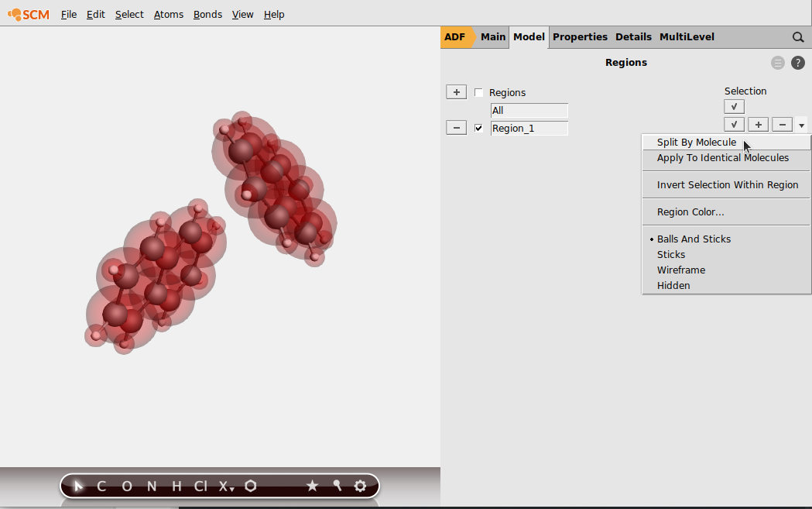812x509 pixels.
Task: Select the pointer arrow tool
Action: click(78, 487)
